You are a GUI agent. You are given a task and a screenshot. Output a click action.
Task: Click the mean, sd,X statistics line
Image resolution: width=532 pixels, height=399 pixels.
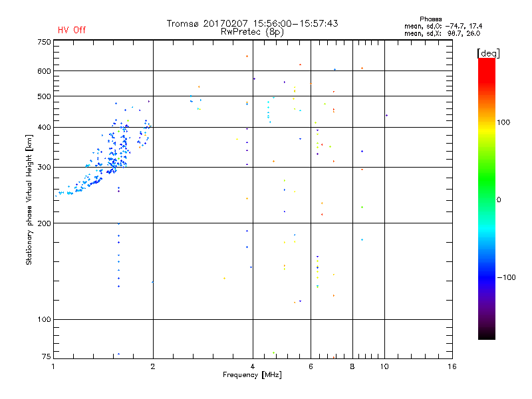coord(442,34)
